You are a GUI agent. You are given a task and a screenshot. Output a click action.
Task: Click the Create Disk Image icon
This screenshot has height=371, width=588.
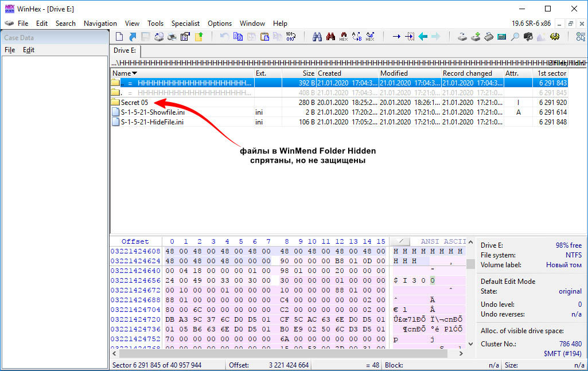click(159, 36)
